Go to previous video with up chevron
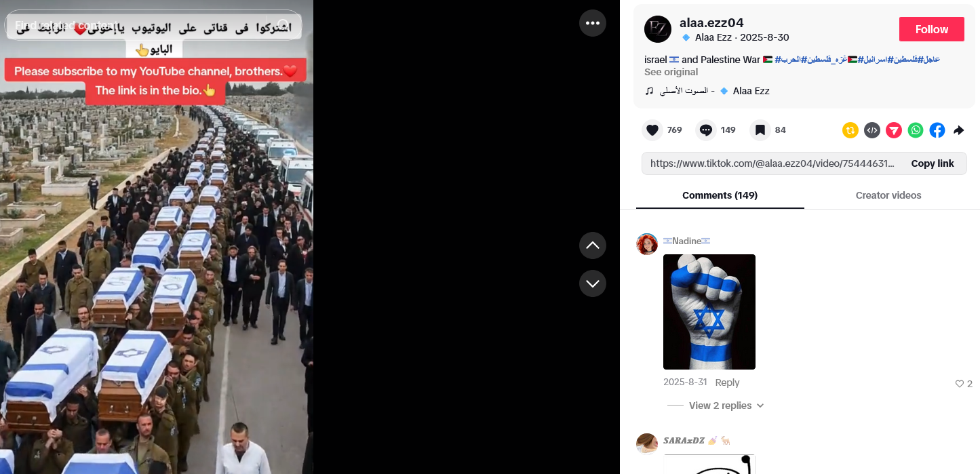 click(593, 245)
